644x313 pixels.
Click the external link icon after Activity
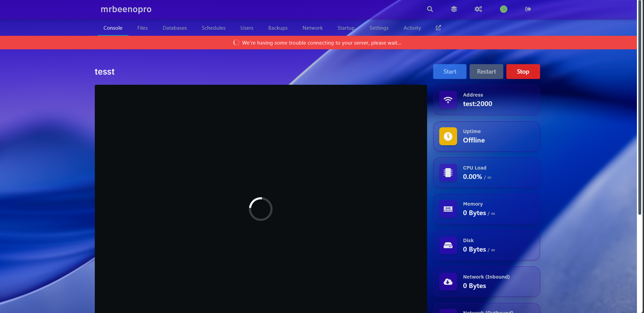pyautogui.click(x=438, y=28)
